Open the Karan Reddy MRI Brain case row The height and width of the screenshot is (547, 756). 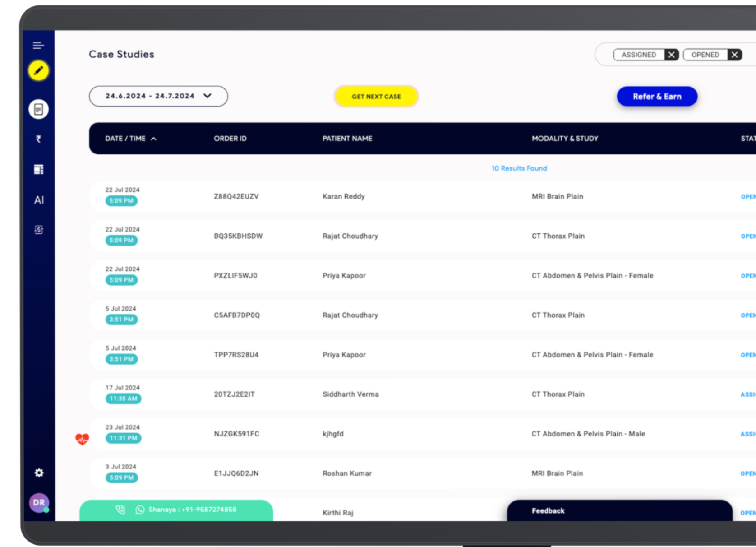[343, 196]
